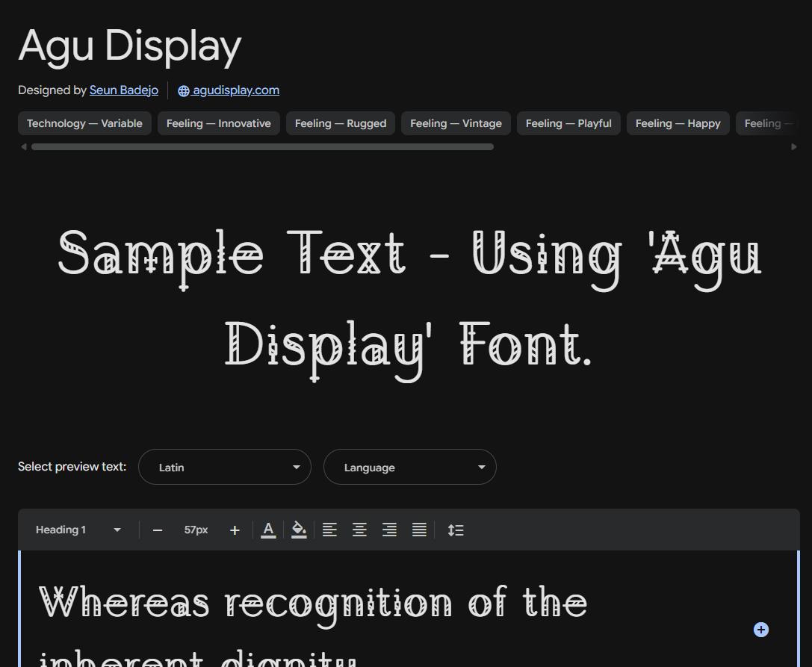
Task: Click the left arrow of tag scrollbar
Action: [23, 147]
